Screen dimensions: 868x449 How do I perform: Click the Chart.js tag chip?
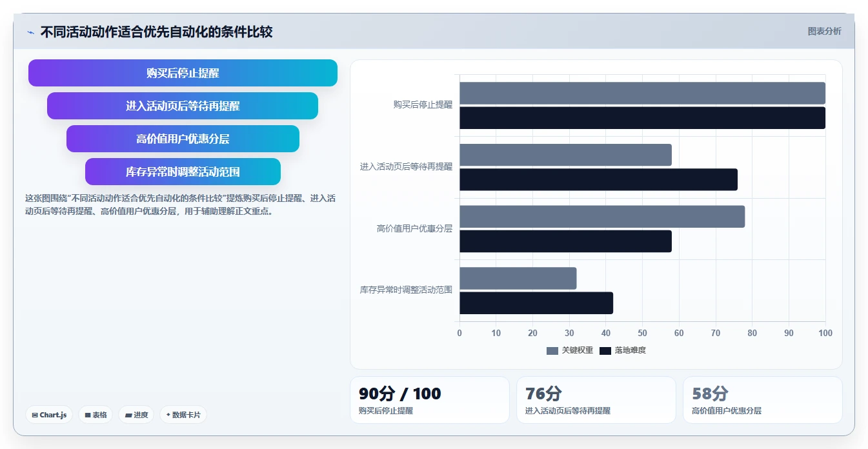49,415
